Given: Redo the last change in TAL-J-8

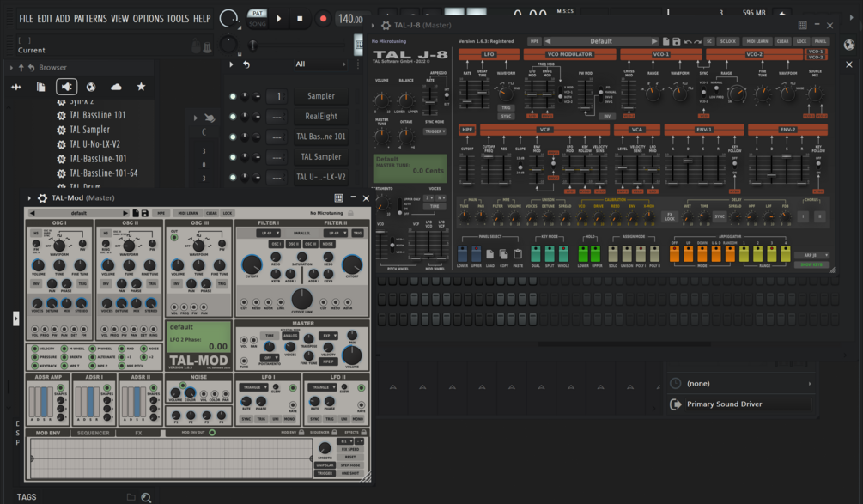Looking at the screenshot, I should 697,41.
